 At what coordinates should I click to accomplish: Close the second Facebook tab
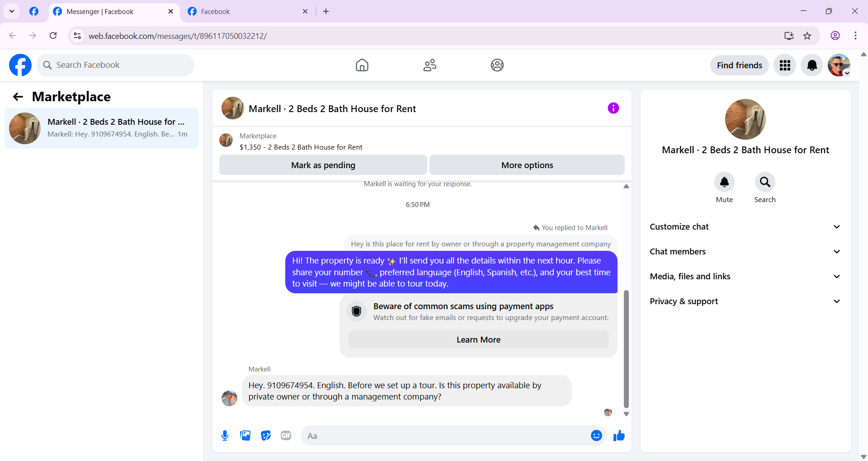(x=305, y=11)
